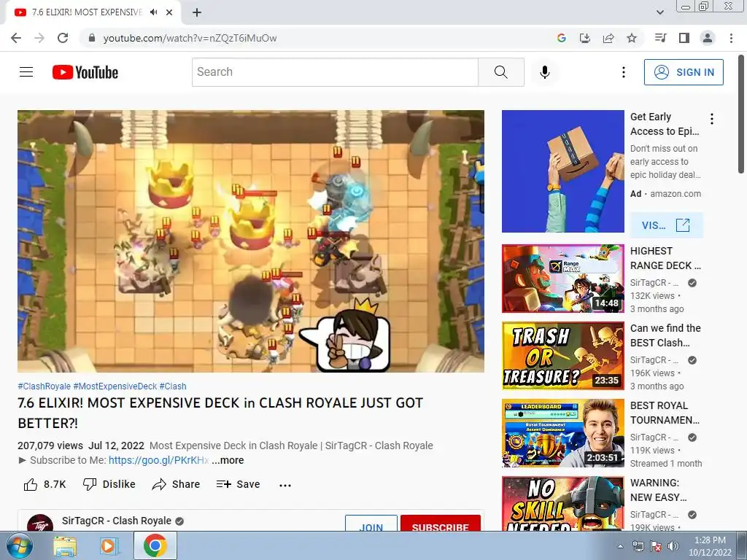Click the ad's VISIT external link button

(666, 225)
